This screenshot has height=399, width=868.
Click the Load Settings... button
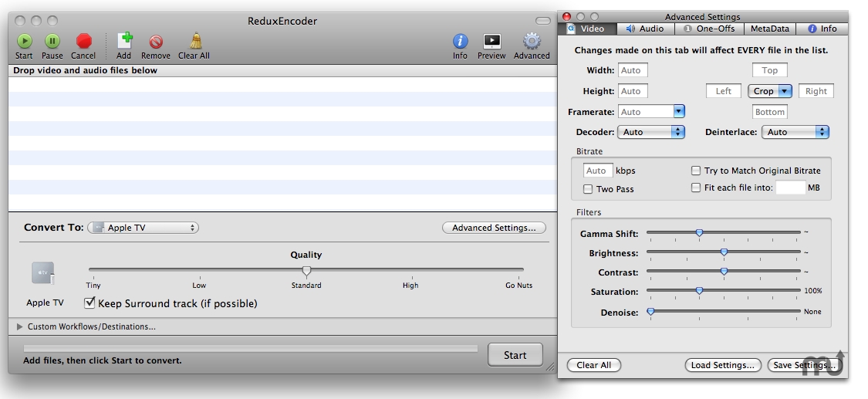click(x=722, y=365)
